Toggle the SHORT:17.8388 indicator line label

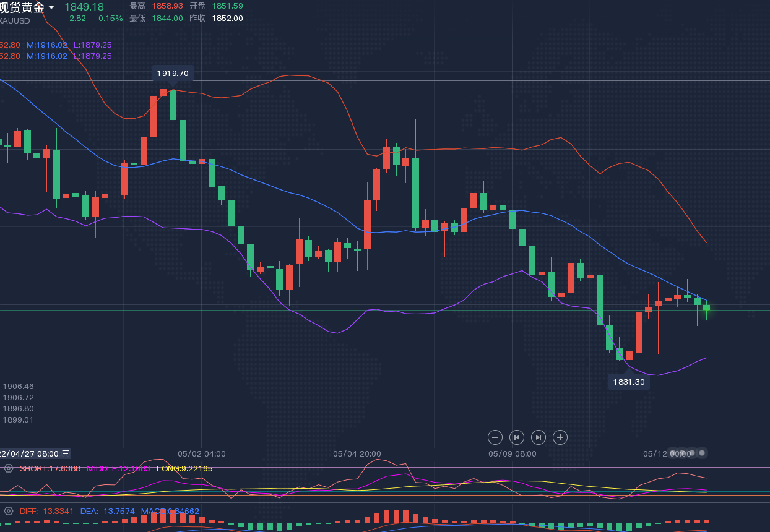[50, 468]
